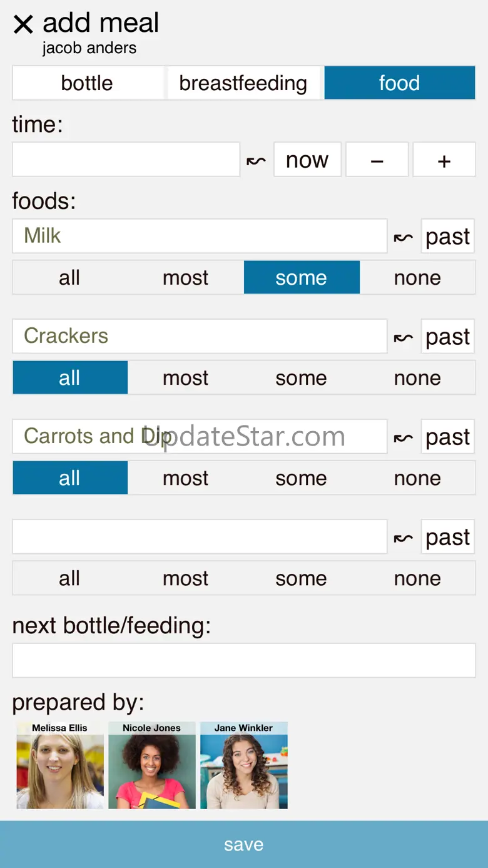
Task: Open past foods for the empty food row
Action: (447, 537)
